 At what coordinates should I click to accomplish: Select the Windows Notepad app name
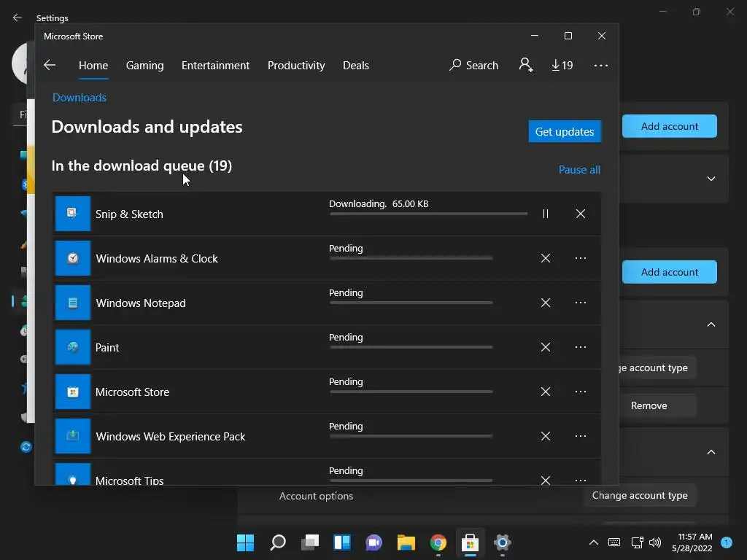click(x=141, y=303)
